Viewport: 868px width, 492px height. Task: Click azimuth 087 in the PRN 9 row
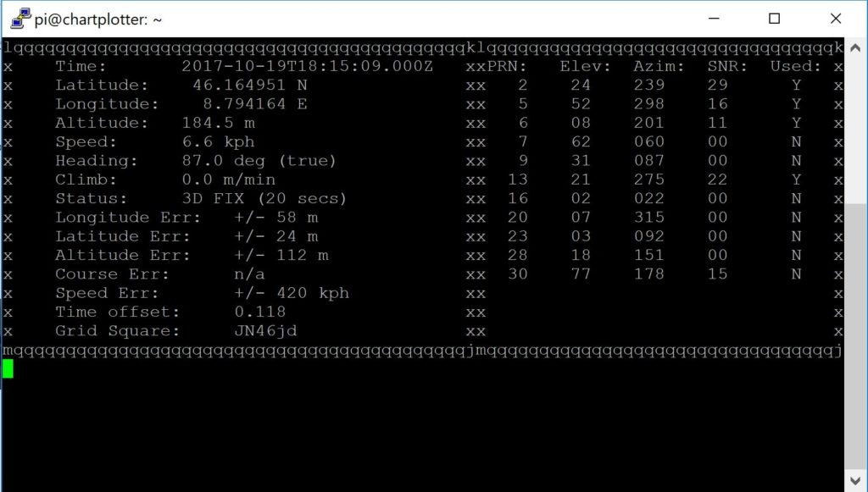[x=648, y=161]
